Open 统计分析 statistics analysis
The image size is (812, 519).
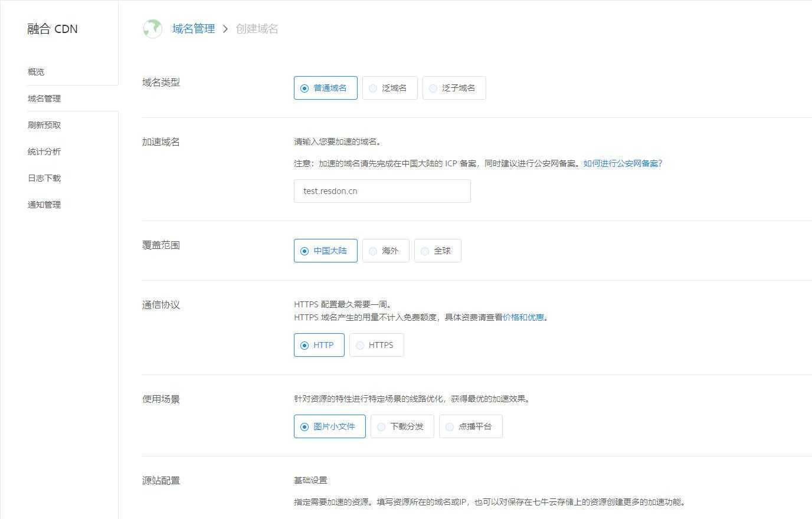point(44,151)
